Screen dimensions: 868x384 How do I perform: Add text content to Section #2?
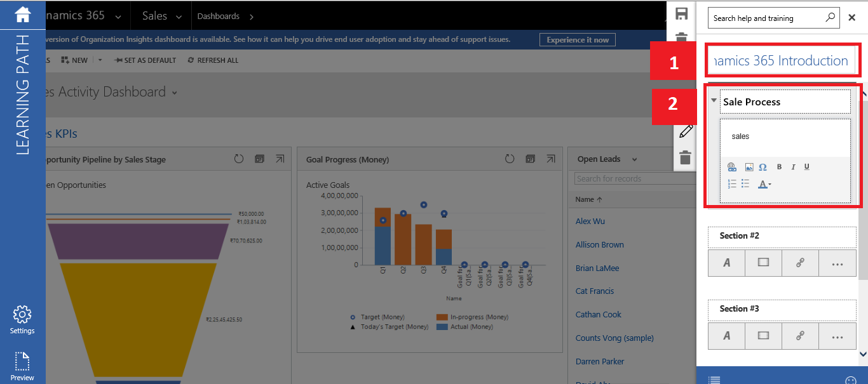tap(727, 263)
